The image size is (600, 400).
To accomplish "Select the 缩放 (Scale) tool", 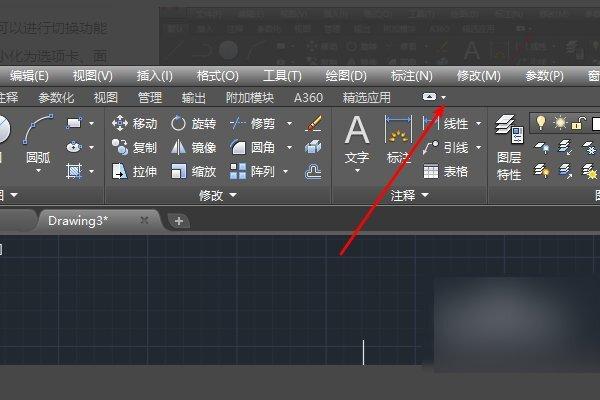I will (x=193, y=171).
